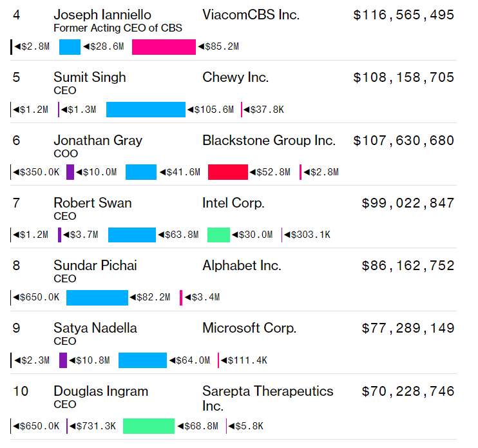Click Douglas Ingram's green $68.8M bar
Screen dimensions: 478x448
[x=148, y=426]
